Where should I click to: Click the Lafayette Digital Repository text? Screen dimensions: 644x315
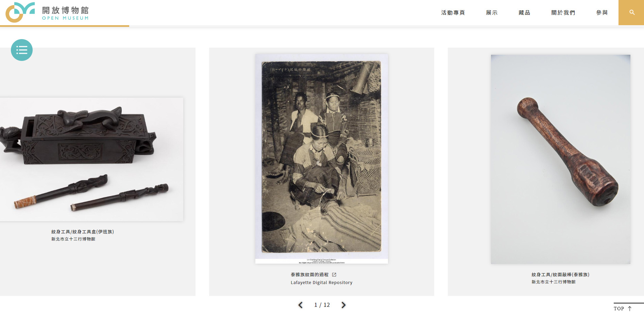coord(322,283)
